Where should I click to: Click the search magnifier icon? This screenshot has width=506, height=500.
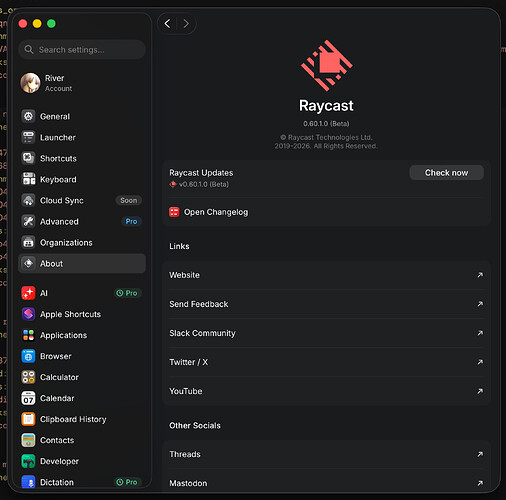point(29,50)
